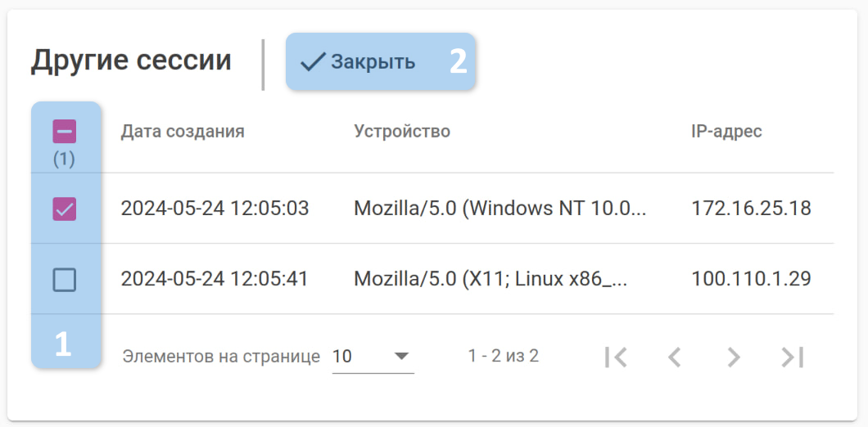This screenshot has height=427, width=868.
Task: Jump to the last page of sessions
Action: pyautogui.click(x=792, y=357)
